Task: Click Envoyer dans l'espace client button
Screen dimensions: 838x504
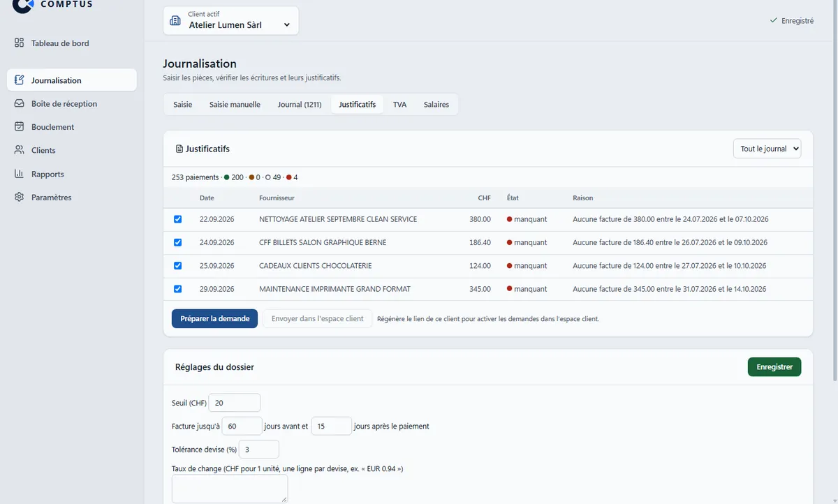Action: pyautogui.click(x=318, y=318)
